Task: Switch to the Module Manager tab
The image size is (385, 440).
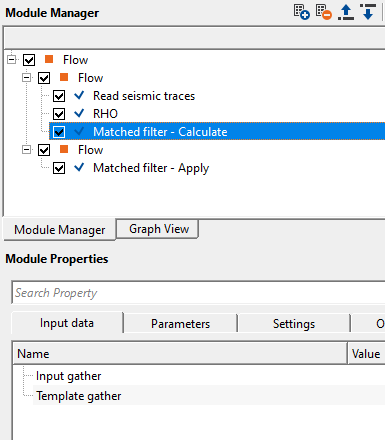Action: pos(59,230)
